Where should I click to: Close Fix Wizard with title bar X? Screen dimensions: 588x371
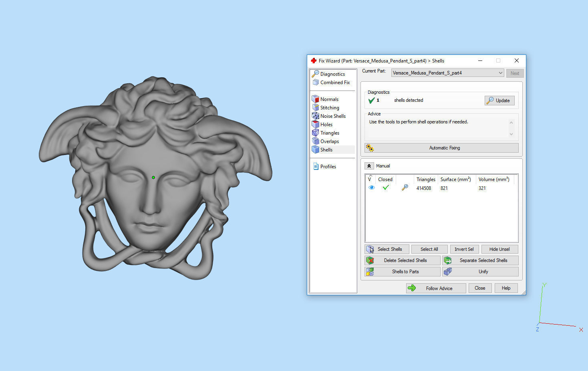pyautogui.click(x=517, y=60)
